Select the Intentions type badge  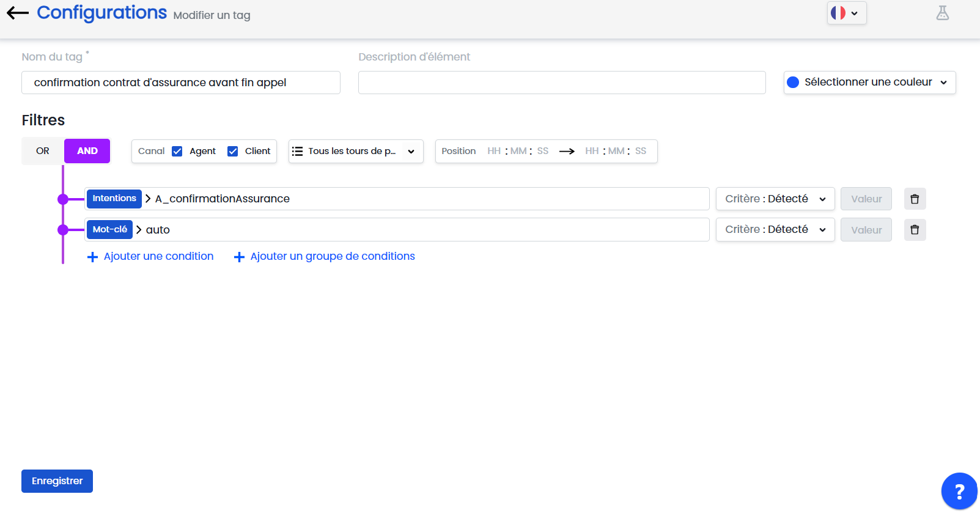114,199
